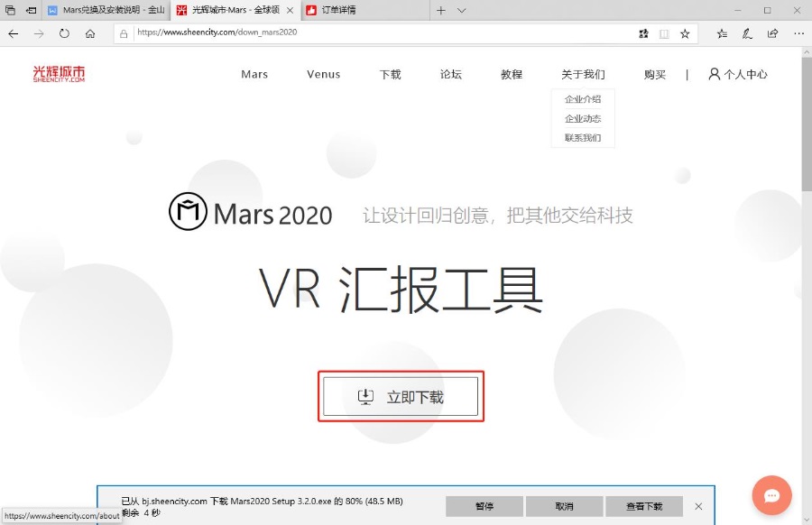The width and height of the screenshot is (812, 525).
Task: Click the 个人中心 text link
Action: pyautogui.click(x=746, y=74)
